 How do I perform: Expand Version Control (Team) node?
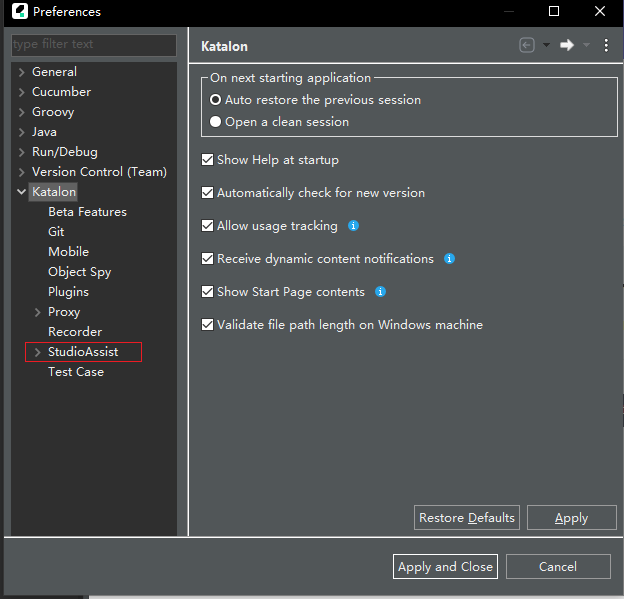21,172
